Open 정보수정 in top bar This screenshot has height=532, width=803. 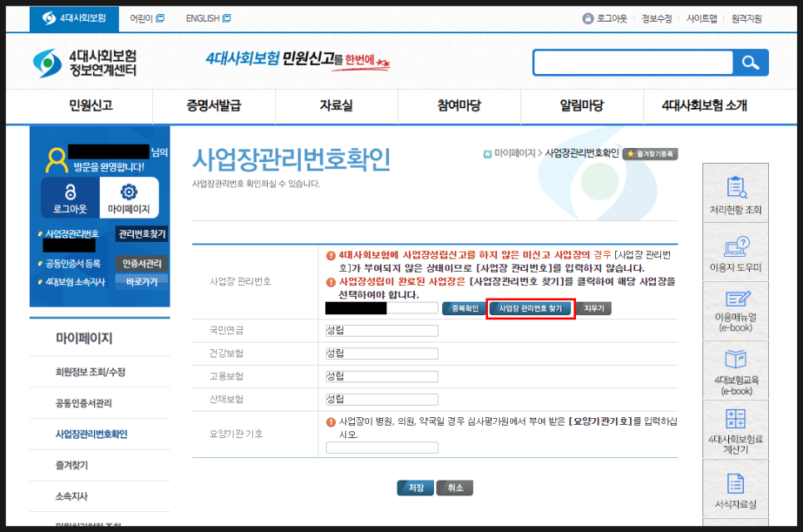(657, 19)
